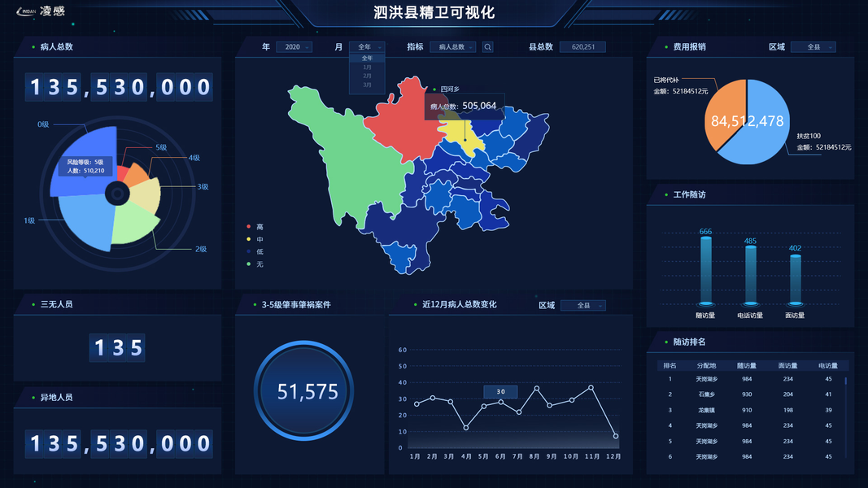Click the 4级 orange rose sector
The width and height of the screenshot is (868, 488).
136,176
